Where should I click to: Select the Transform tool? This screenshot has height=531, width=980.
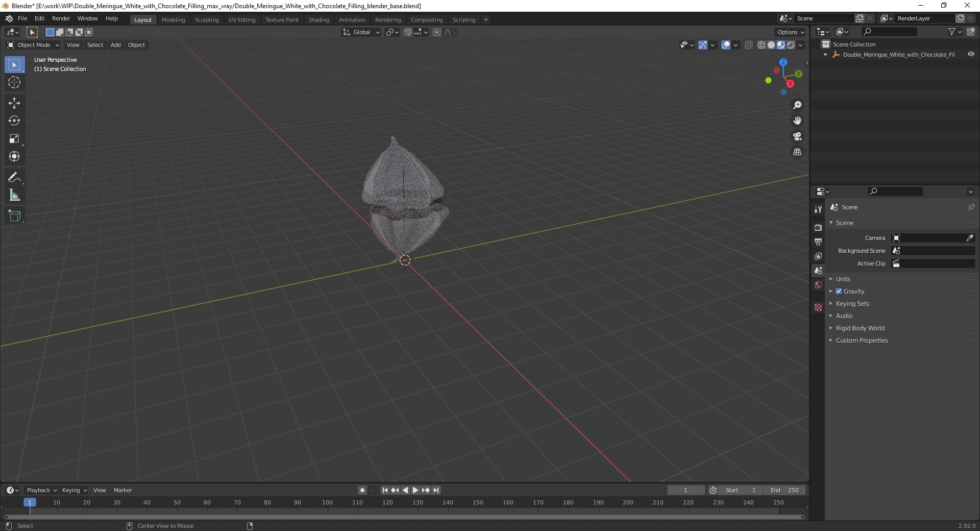14,156
